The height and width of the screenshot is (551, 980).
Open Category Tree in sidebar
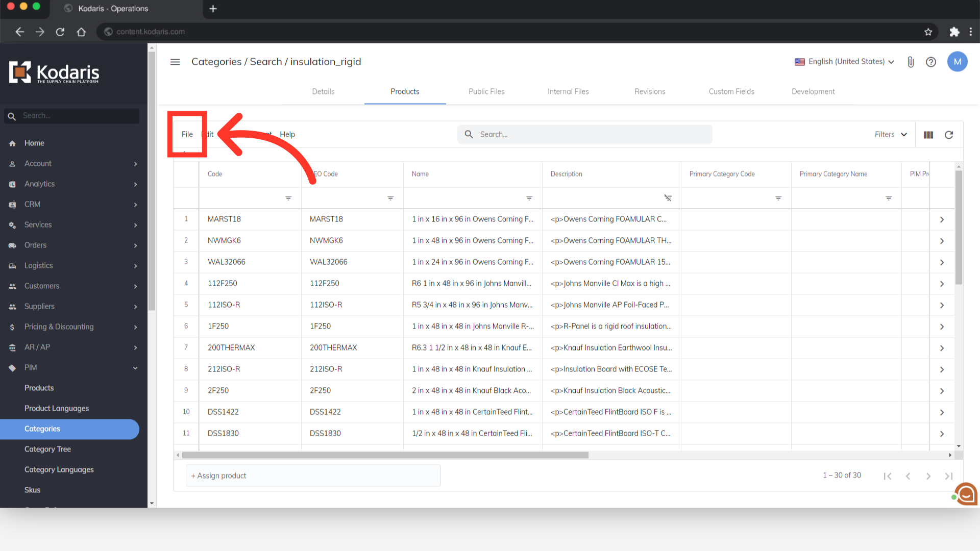tap(47, 449)
